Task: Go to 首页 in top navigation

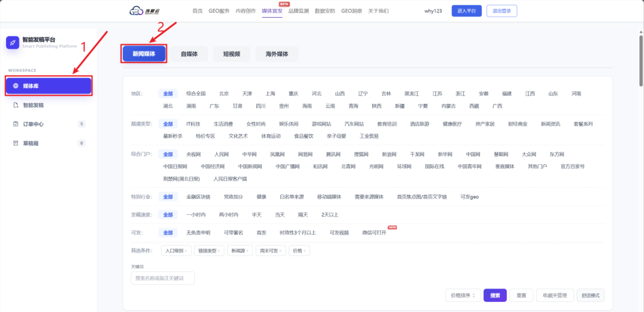Action: [197, 11]
